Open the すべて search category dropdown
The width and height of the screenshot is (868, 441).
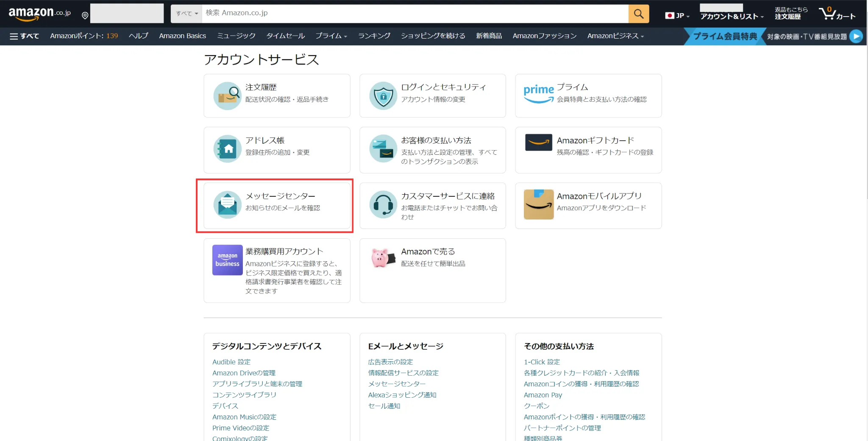point(186,14)
